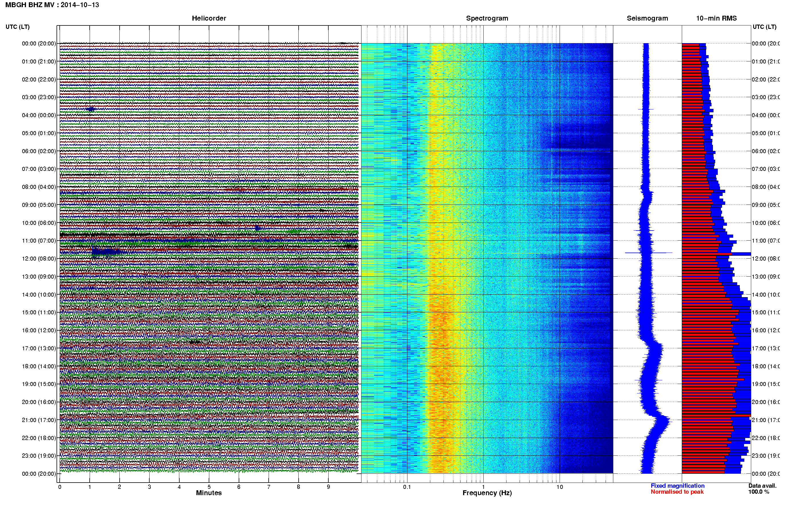812x508 pixels.
Task: Select the Helicorder panel heading
Action: (x=209, y=19)
